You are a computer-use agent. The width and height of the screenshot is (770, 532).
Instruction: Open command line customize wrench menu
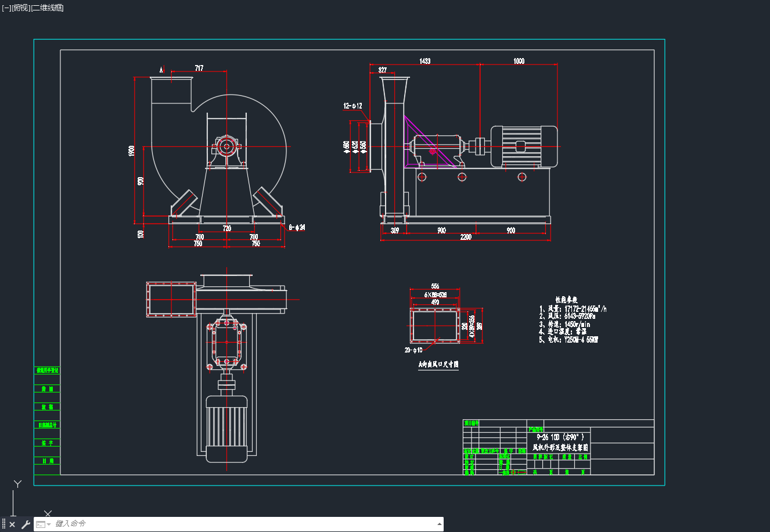click(x=26, y=524)
